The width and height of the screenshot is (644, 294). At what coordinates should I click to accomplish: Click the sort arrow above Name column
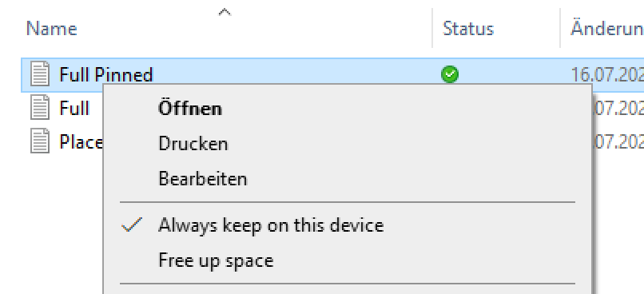(x=225, y=12)
